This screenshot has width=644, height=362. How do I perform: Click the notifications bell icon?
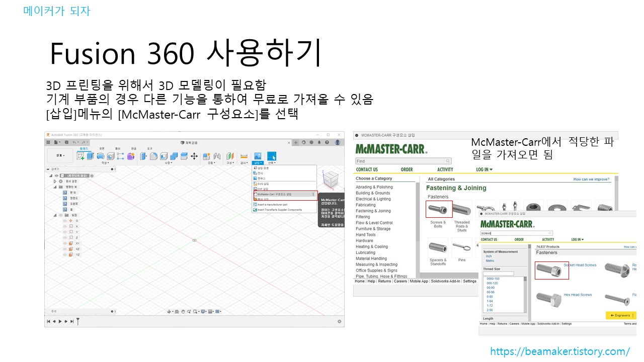(319, 142)
